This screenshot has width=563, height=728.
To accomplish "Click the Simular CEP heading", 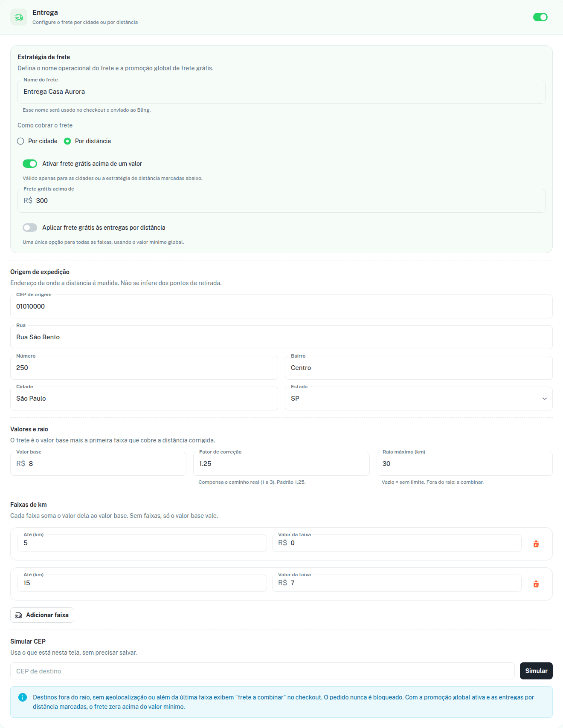I will [x=28, y=641].
